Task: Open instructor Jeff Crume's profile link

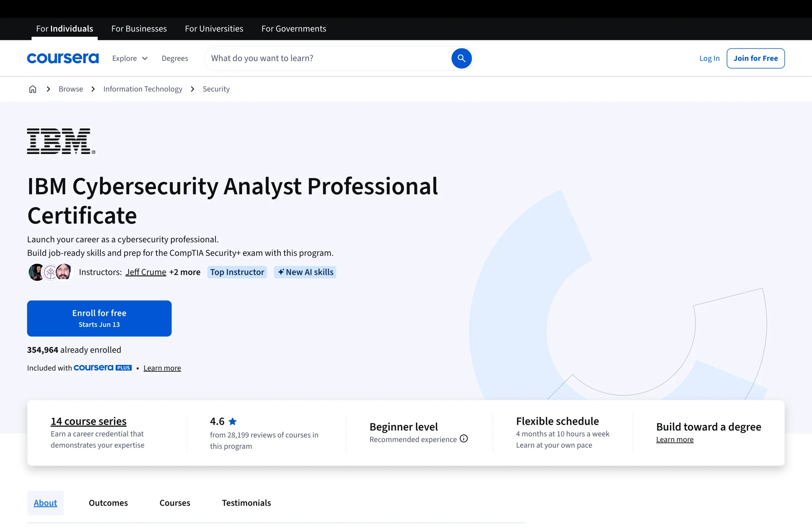Action: click(x=146, y=272)
